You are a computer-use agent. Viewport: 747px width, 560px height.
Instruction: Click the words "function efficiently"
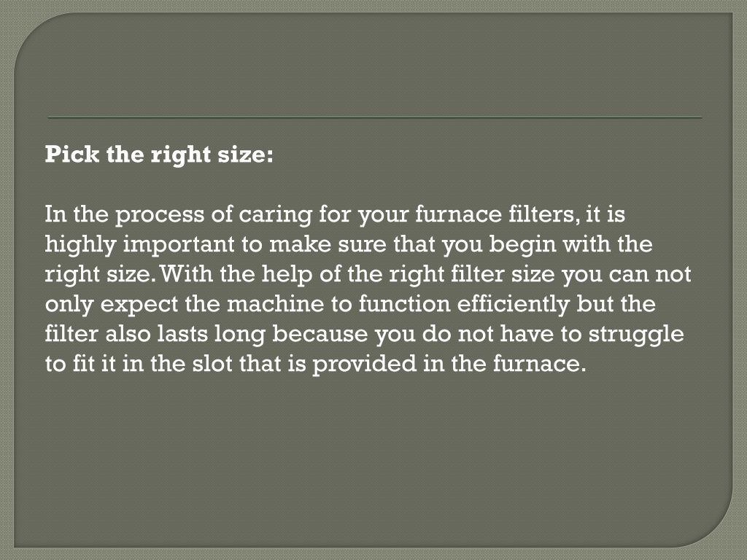point(464,304)
